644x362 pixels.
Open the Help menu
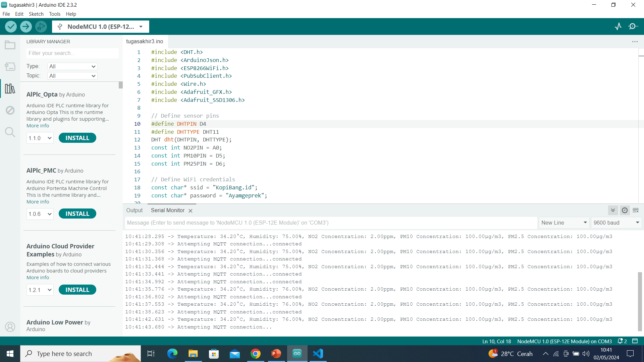pyautogui.click(x=71, y=14)
